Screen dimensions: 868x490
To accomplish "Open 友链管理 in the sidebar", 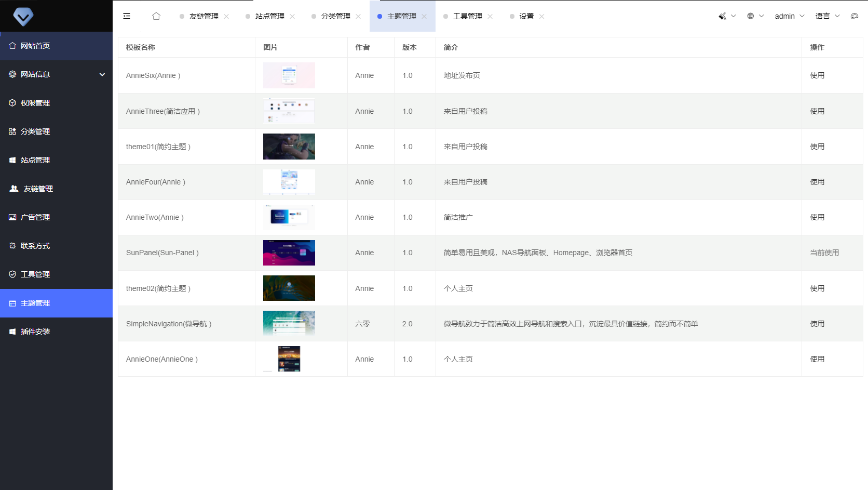I will coord(56,189).
